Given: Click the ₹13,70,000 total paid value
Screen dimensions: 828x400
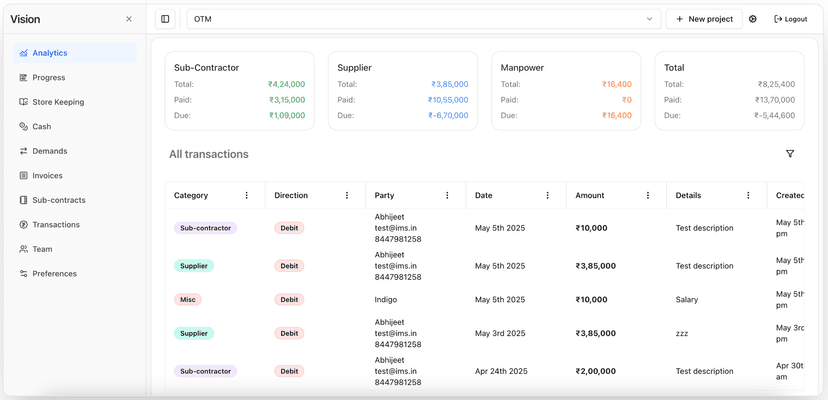Looking at the screenshot, I should [775, 100].
